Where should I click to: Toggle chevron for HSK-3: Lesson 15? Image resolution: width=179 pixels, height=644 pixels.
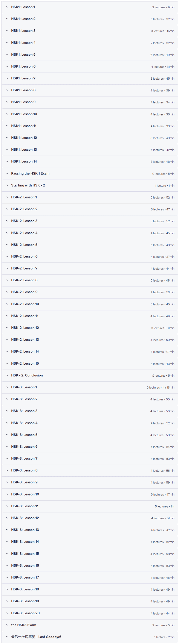point(7,553)
